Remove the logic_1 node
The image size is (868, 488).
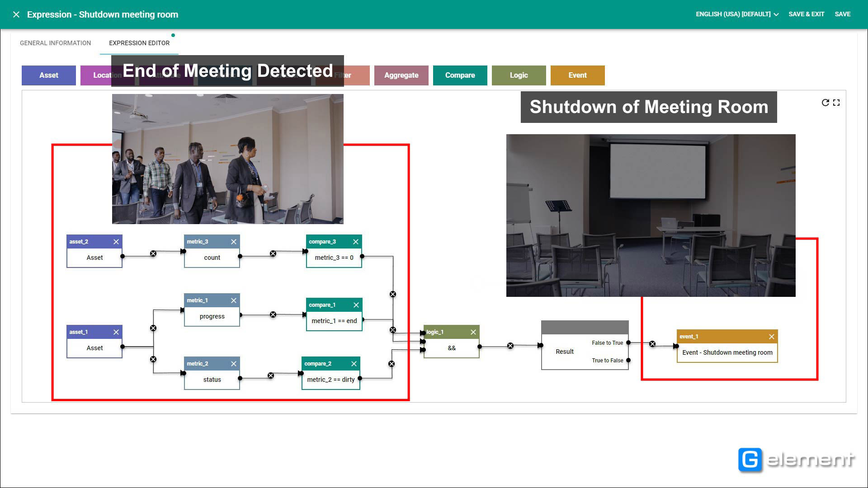tap(473, 332)
